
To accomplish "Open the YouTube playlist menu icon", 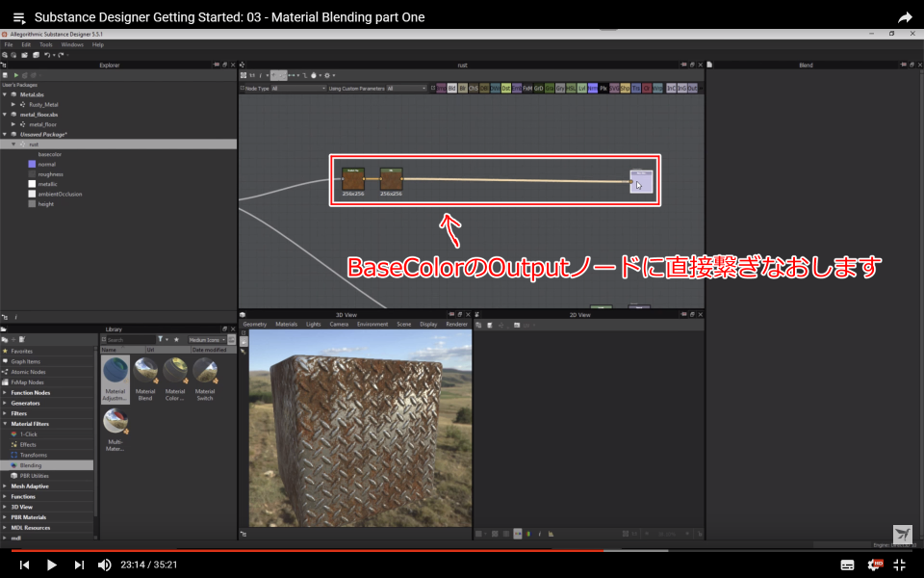I will [19, 17].
